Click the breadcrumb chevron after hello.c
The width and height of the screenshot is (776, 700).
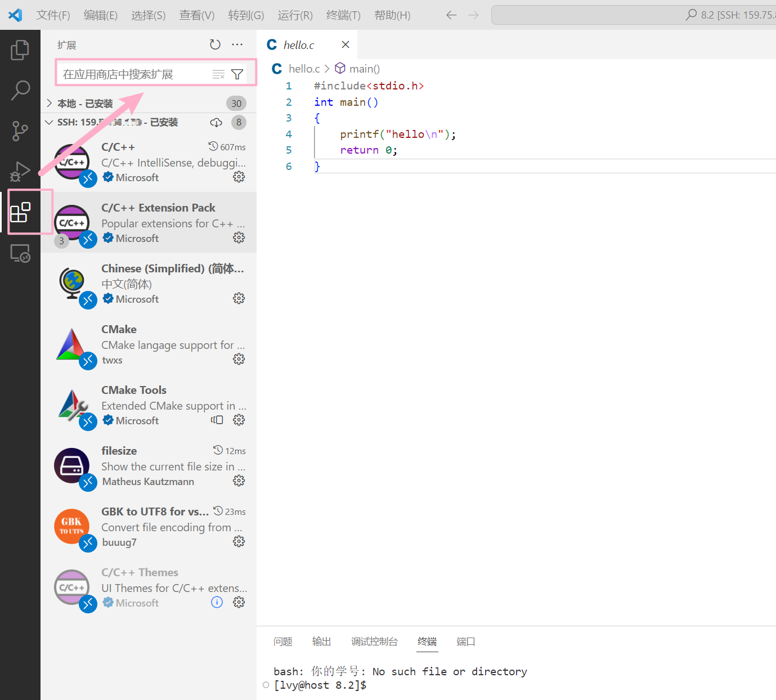coord(327,69)
